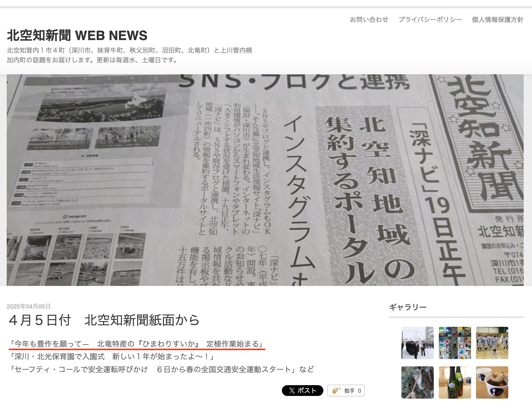Click the 北空知新聞 WEB NEWS site title
Viewport: 532px width, 404px height.
(77, 36)
